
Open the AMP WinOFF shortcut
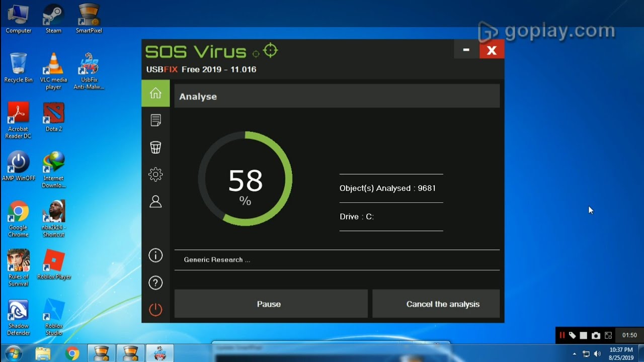pos(18,166)
